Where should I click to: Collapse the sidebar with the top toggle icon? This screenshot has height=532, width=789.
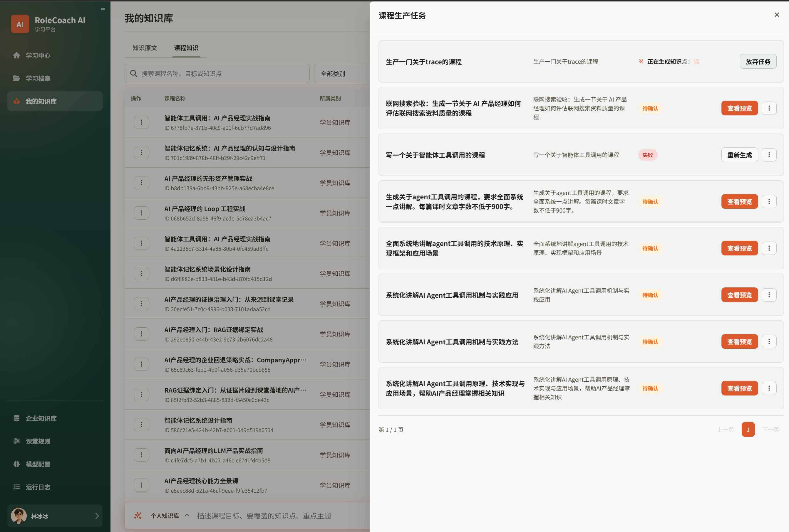pyautogui.click(x=103, y=9)
